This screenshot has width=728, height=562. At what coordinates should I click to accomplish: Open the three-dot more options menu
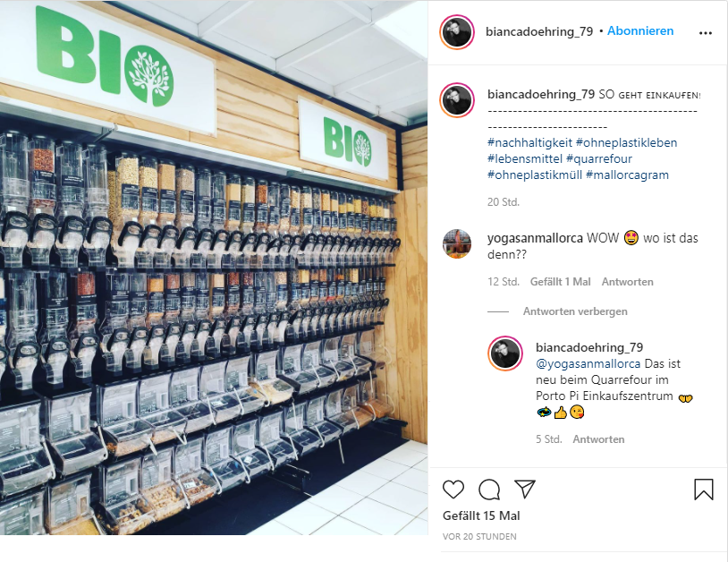(706, 33)
